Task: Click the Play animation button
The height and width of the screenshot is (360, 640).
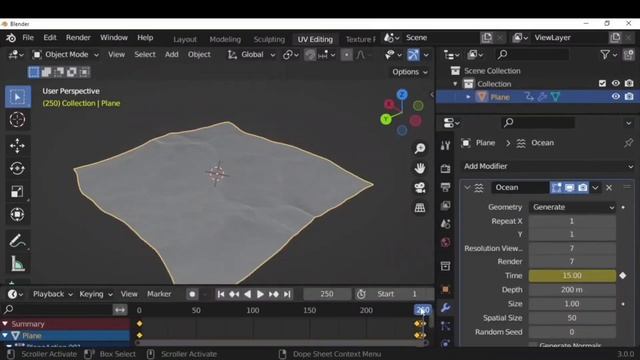Action: 260,294
